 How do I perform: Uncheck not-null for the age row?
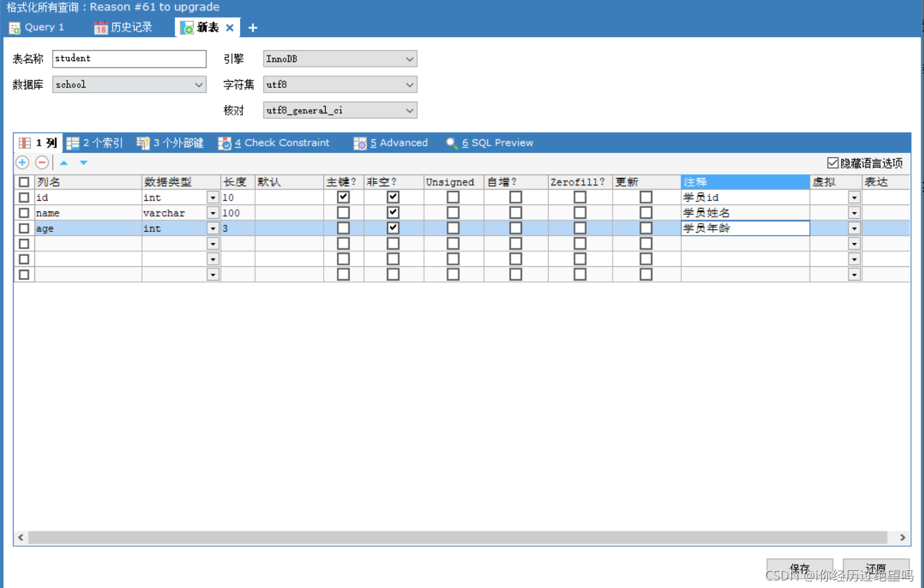coord(393,228)
